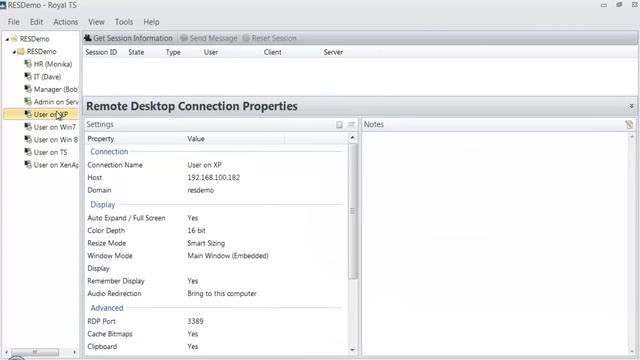Click the IT (Dave) connection icon
The height and width of the screenshot is (360, 640).
tap(28, 76)
